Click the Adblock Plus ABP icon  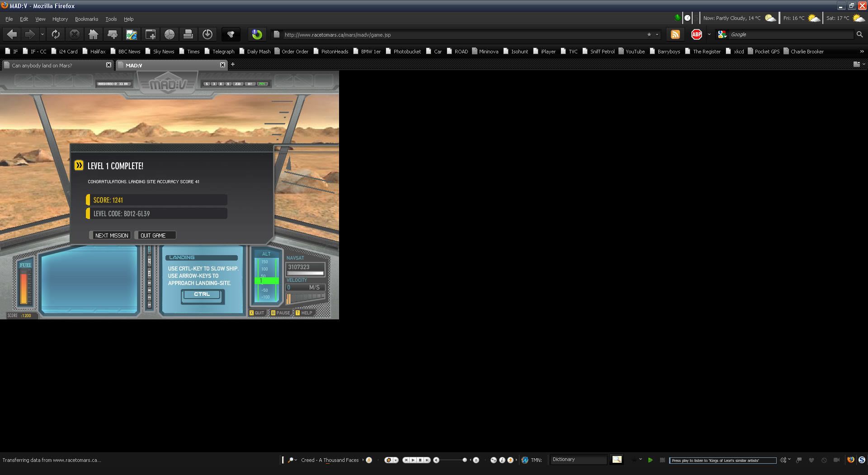click(696, 34)
